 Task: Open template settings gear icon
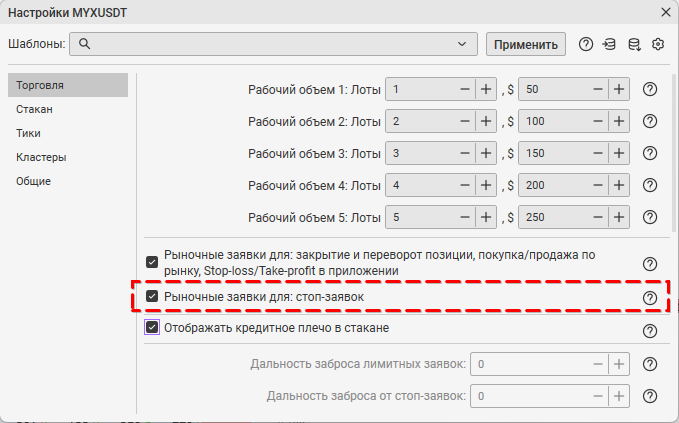click(658, 44)
